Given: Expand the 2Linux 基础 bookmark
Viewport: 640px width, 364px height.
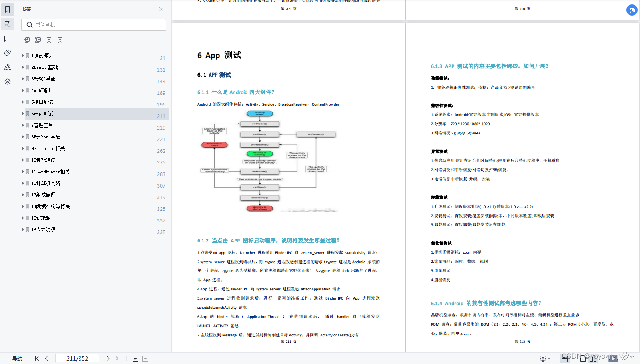Looking at the screenshot, I should (x=23, y=67).
